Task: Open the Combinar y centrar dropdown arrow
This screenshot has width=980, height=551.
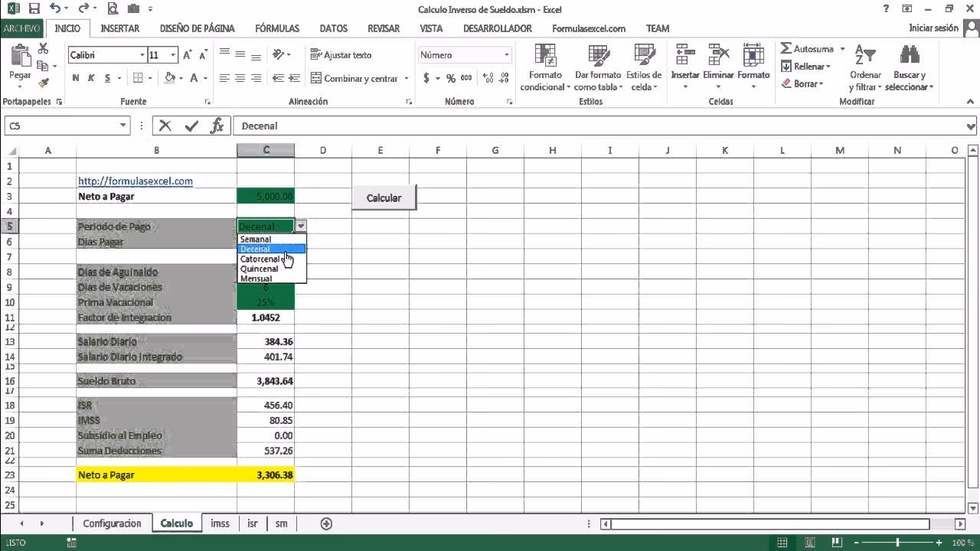Action: point(406,78)
